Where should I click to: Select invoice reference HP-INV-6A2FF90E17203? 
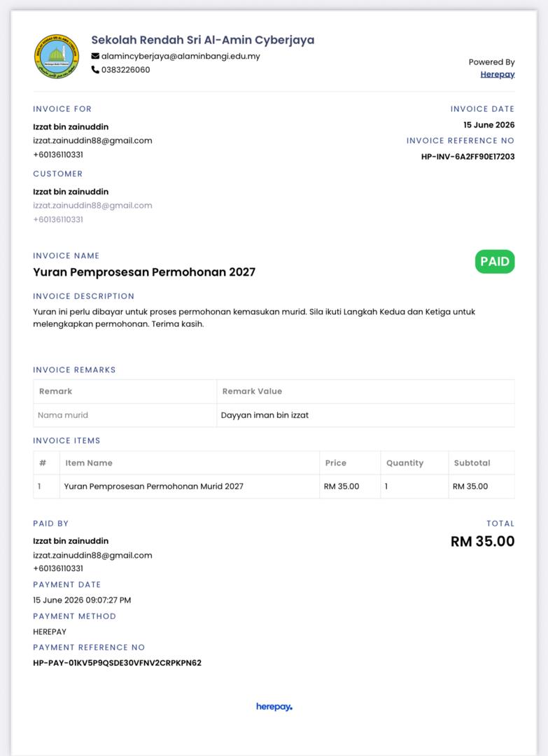468,157
